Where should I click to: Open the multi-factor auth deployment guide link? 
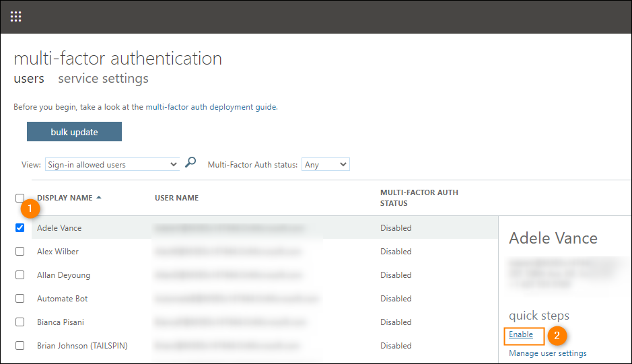tap(211, 107)
